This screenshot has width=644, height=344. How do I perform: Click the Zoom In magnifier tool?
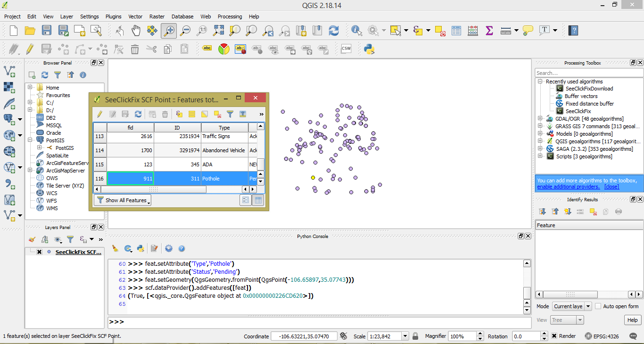[x=168, y=31]
